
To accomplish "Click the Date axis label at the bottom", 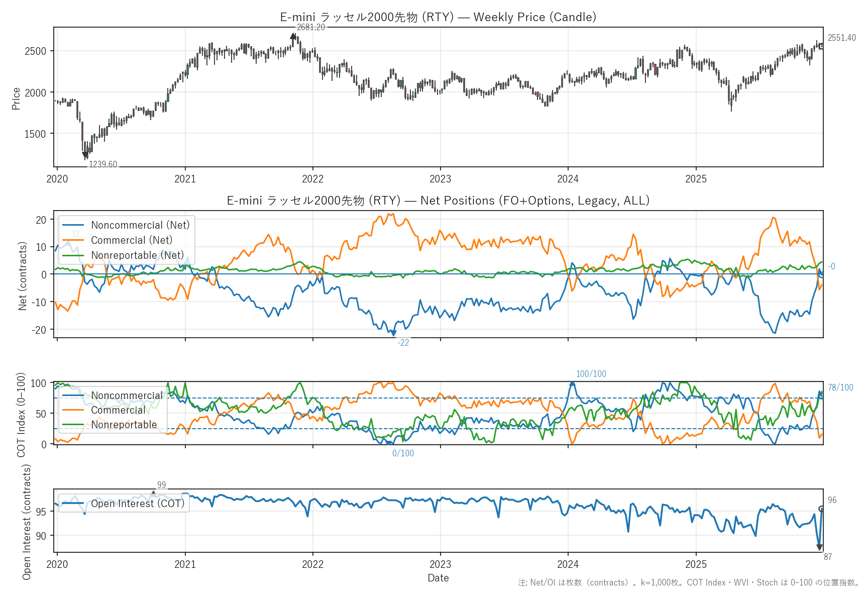I will pyautogui.click(x=438, y=578).
